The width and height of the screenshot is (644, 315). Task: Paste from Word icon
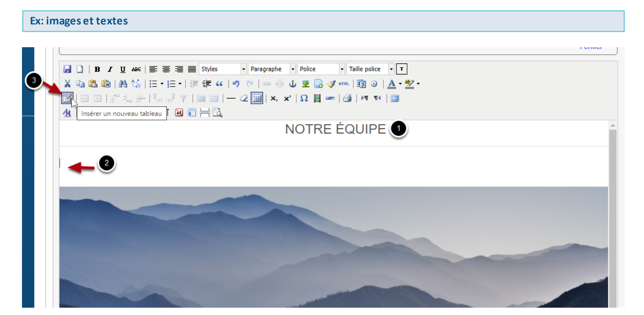(106, 84)
